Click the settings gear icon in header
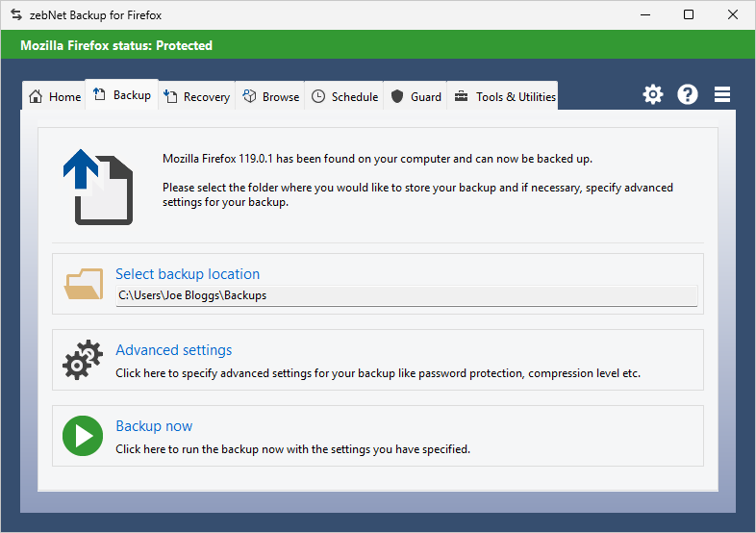This screenshot has height=533, width=756. pyautogui.click(x=653, y=94)
